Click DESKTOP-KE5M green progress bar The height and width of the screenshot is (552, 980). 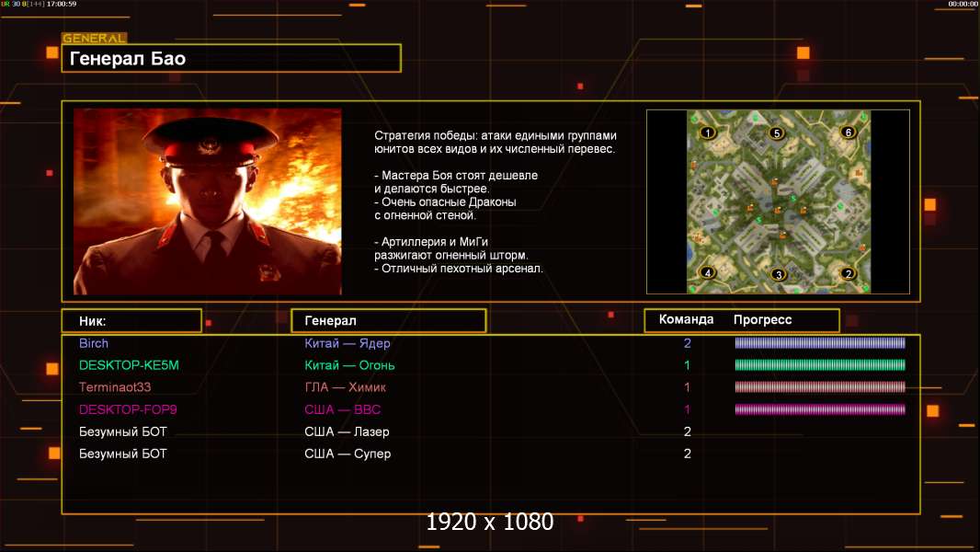click(x=820, y=365)
